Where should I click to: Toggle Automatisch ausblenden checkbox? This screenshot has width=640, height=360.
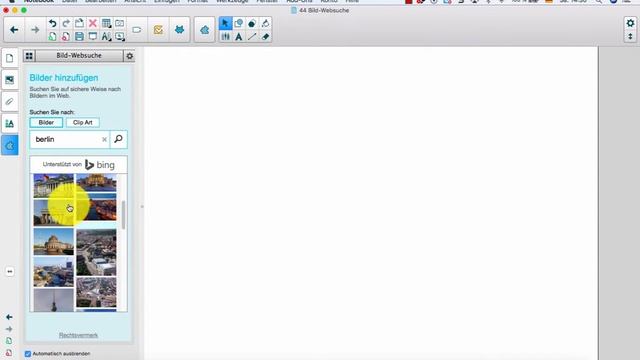[28, 354]
